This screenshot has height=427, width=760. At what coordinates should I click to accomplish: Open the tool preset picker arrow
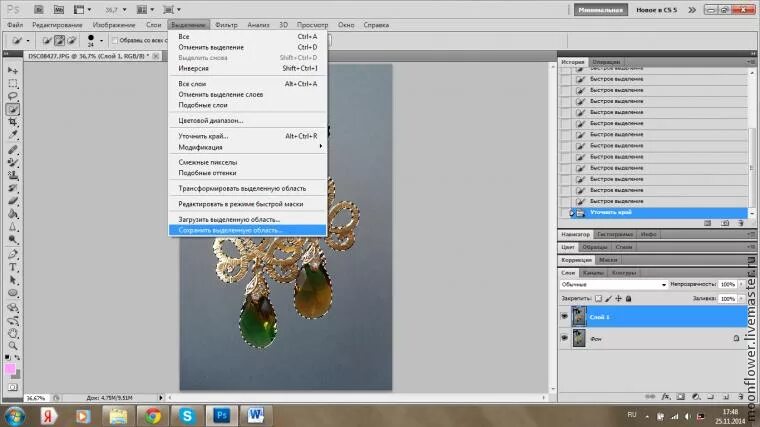28,41
